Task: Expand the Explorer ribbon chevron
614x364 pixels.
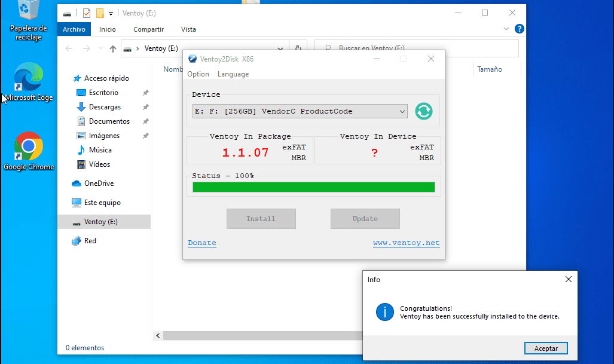Action: [507, 29]
